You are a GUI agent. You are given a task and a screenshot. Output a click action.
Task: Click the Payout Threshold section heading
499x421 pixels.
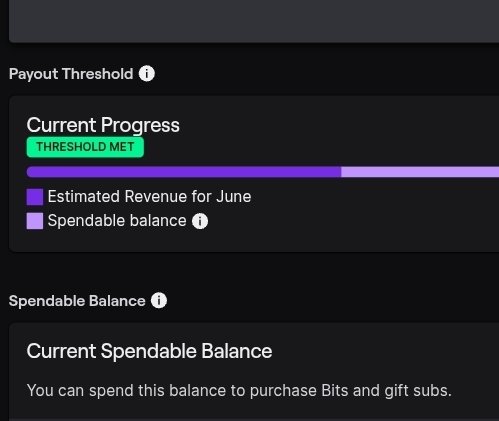click(71, 74)
